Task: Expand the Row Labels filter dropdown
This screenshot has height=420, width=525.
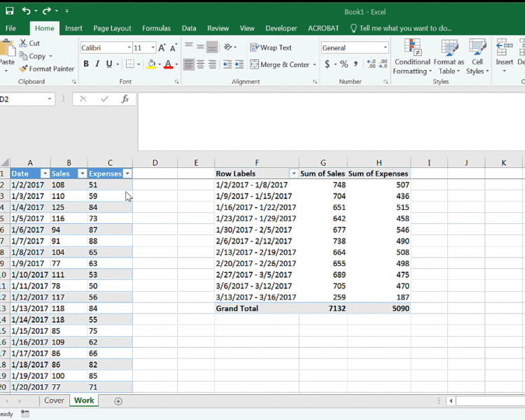Action: (x=293, y=174)
